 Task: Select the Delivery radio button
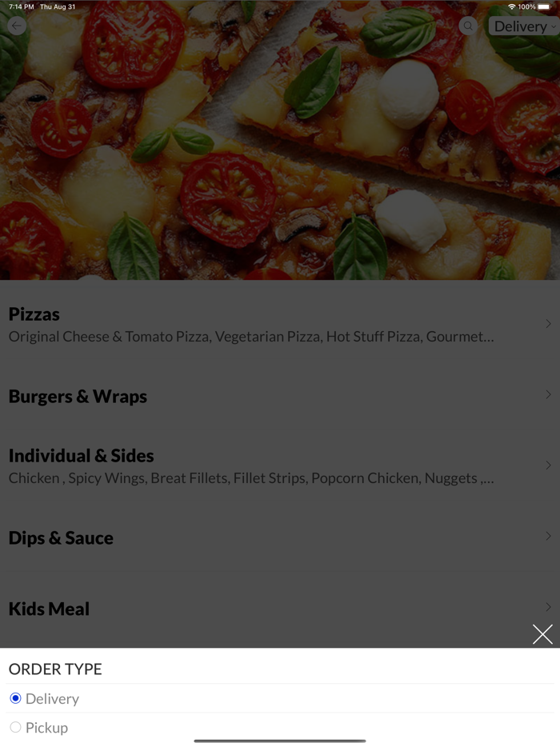14,697
